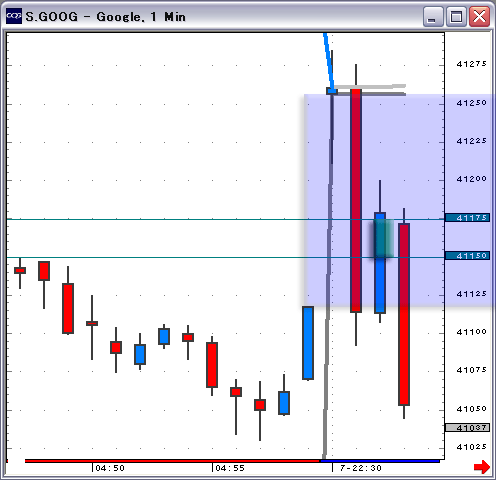The width and height of the screenshot is (496, 480).
Task: Click the 41250 price axis label
Action: (471, 103)
